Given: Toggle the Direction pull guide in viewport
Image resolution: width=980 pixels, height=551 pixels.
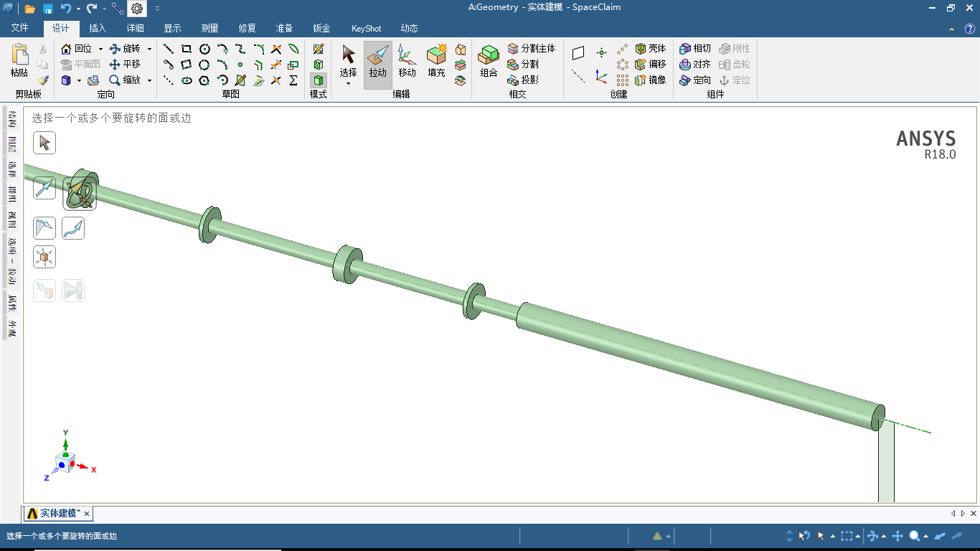Looking at the screenshot, I should click(x=44, y=188).
